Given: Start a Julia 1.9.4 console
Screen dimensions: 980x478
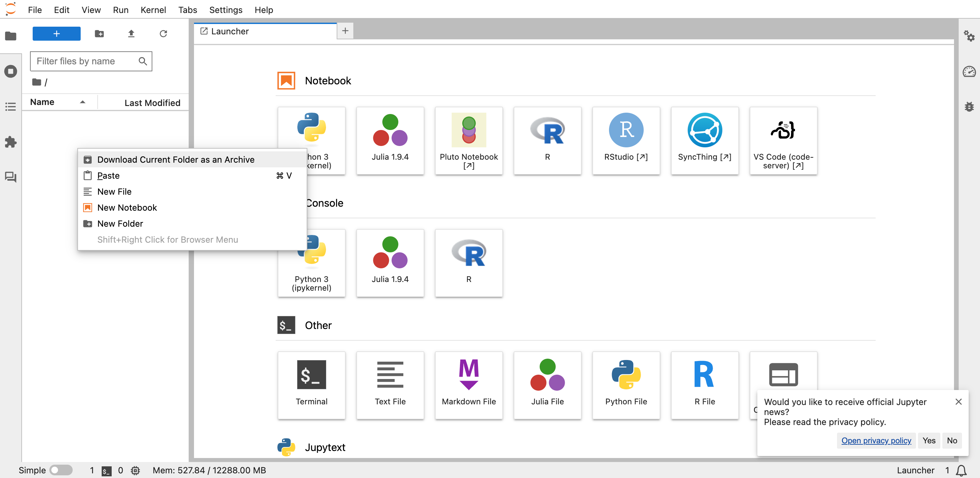Looking at the screenshot, I should 390,263.
